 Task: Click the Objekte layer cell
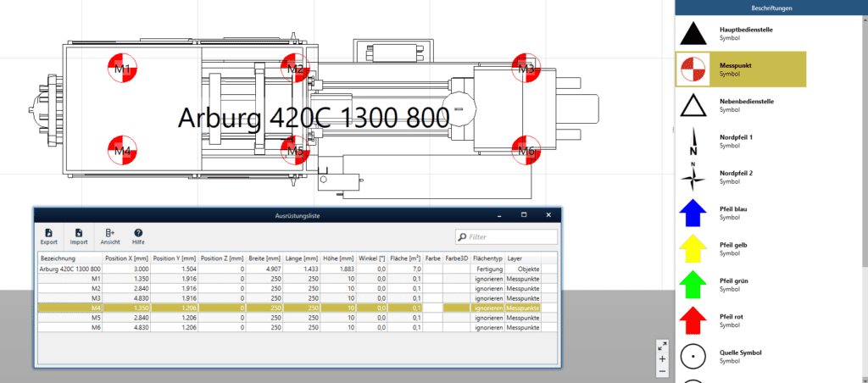523,269
